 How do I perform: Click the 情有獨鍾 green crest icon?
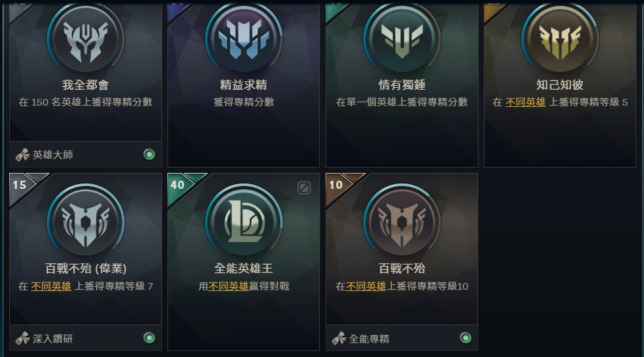pyautogui.click(x=401, y=39)
